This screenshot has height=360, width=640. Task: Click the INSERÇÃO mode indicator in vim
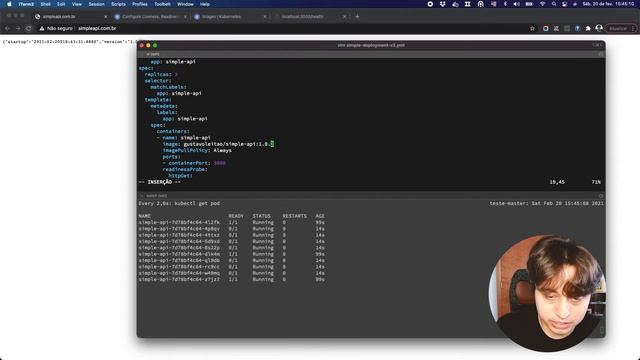[x=160, y=182]
